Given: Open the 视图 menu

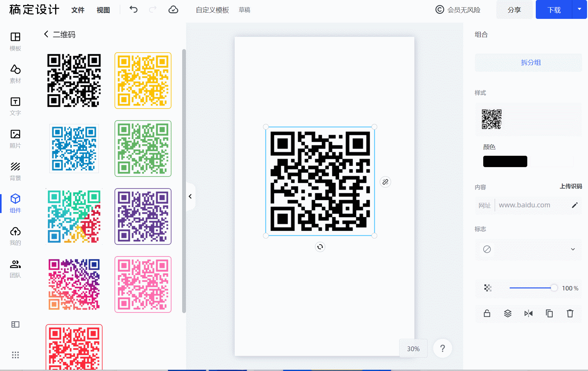Looking at the screenshot, I should (x=103, y=10).
